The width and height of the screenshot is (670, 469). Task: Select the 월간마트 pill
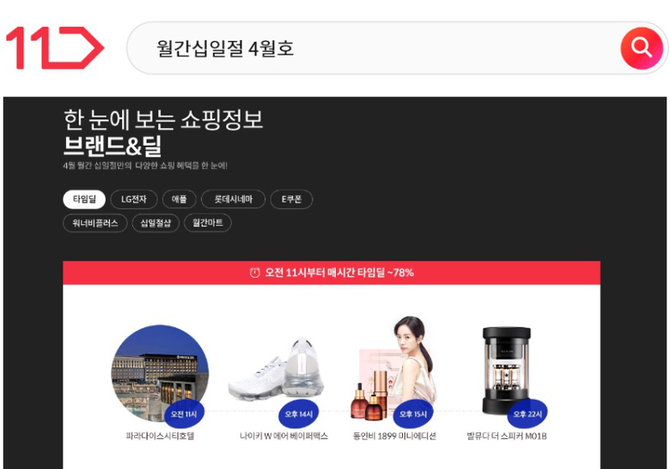[208, 223]
